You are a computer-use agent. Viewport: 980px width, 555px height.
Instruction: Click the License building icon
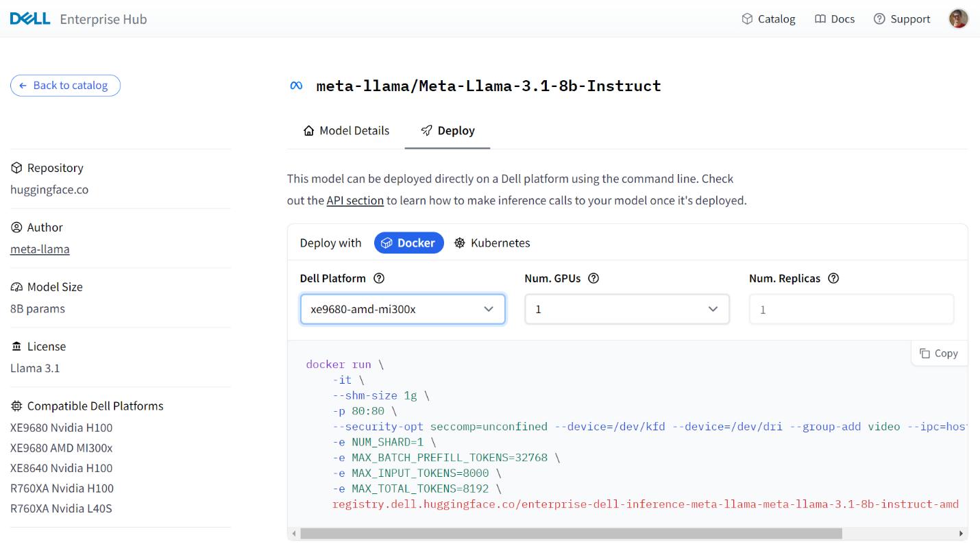pyautogui.click(x=16, y=346)
